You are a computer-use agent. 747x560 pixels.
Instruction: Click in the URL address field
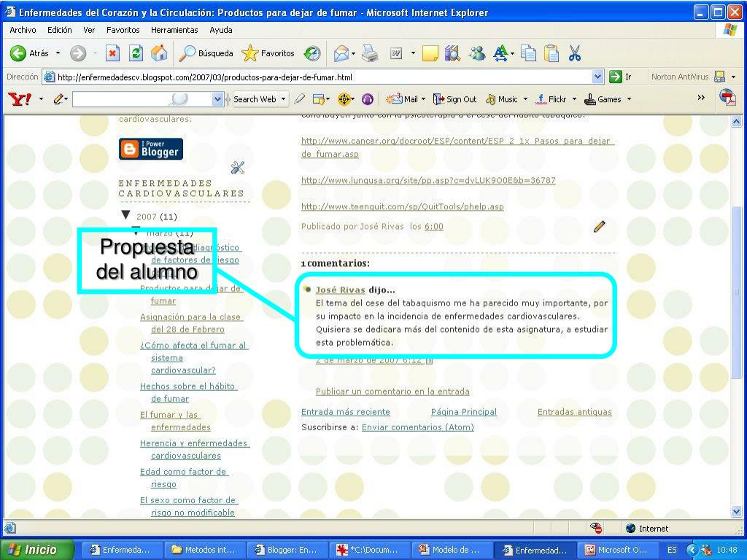[324, 77]
